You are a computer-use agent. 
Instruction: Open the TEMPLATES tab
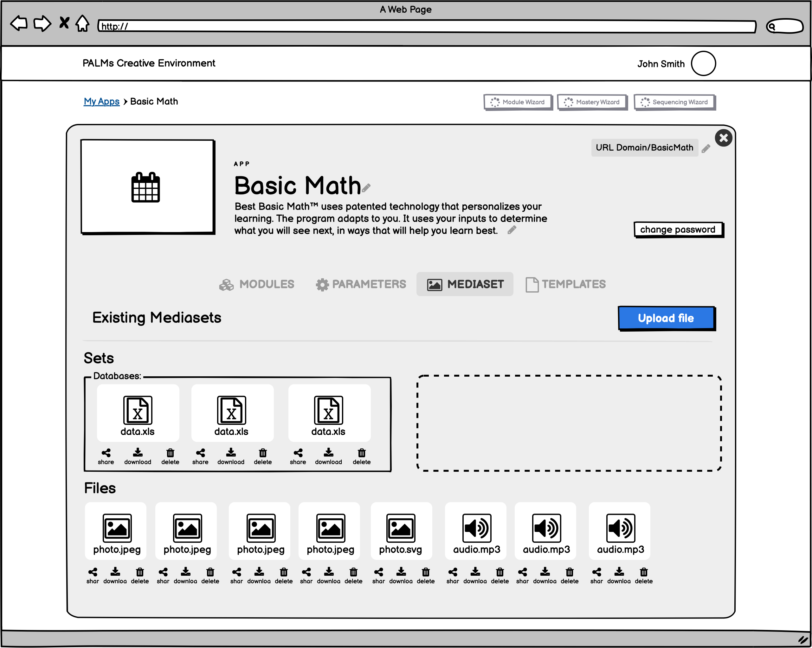click(x=566, y=284)
